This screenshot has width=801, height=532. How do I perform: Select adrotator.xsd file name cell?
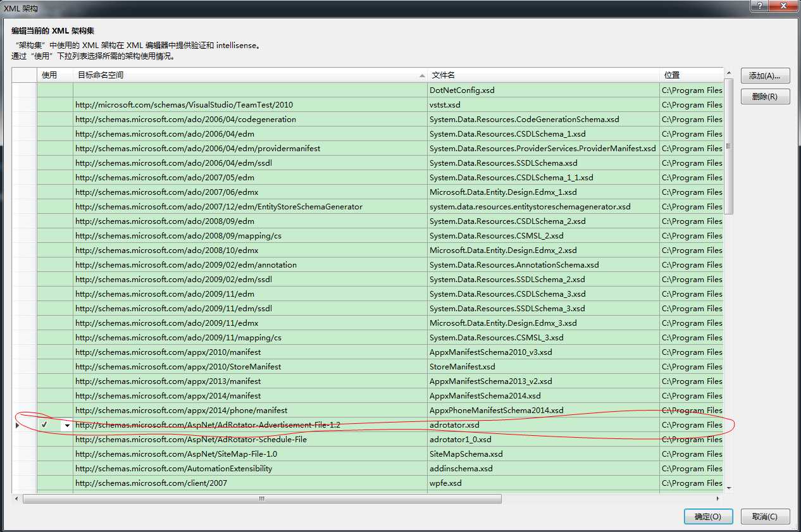(543, 425)
